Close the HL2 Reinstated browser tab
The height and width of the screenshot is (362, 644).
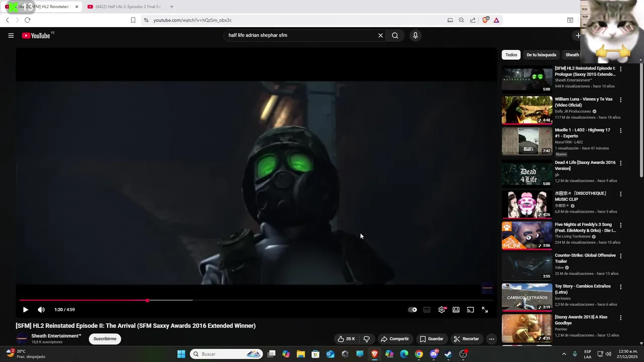coord(77,7)
